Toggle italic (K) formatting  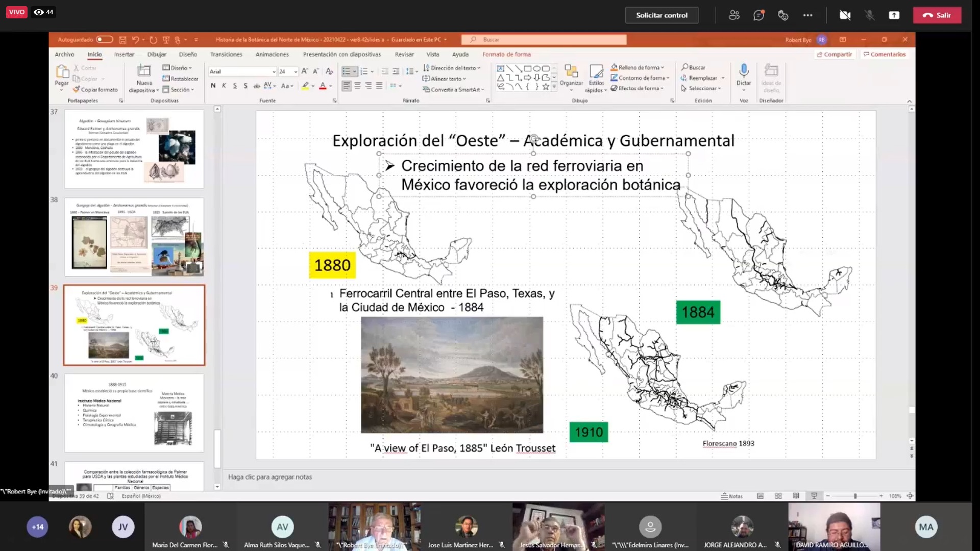pos(224,86)
